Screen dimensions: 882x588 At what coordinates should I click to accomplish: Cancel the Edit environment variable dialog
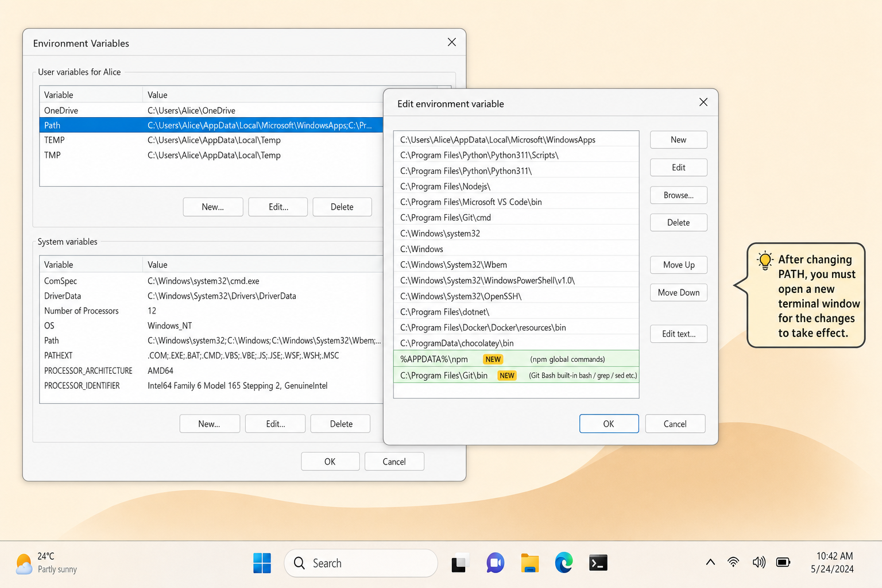pyautogui.click(x=675, y=424)
